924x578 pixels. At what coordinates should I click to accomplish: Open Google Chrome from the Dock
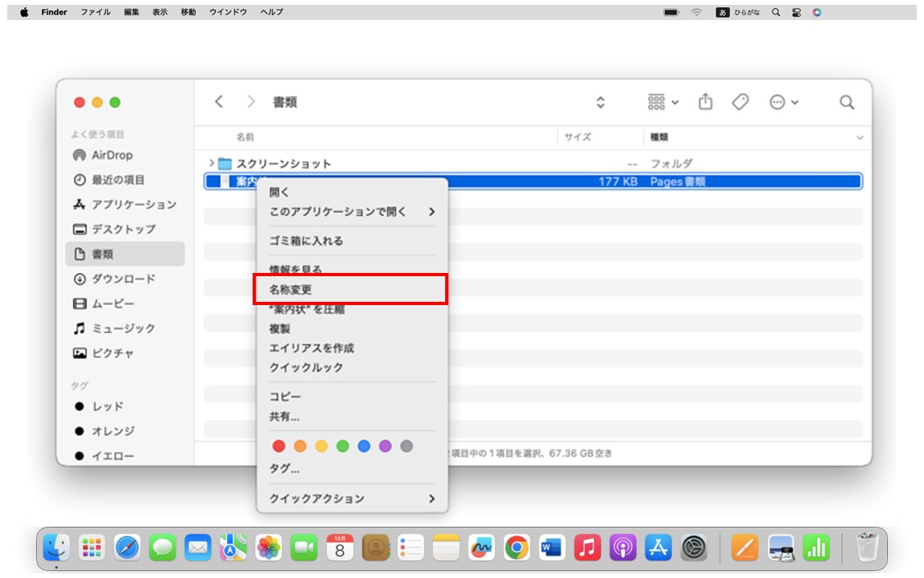[516, 549]
